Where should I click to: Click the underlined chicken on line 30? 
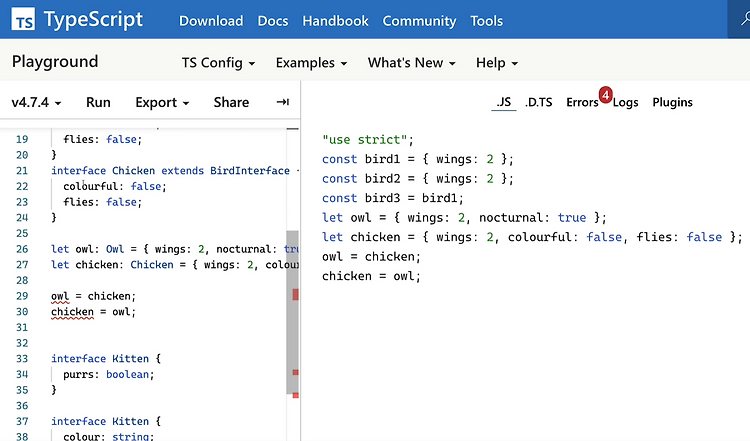tap(72, 312)
